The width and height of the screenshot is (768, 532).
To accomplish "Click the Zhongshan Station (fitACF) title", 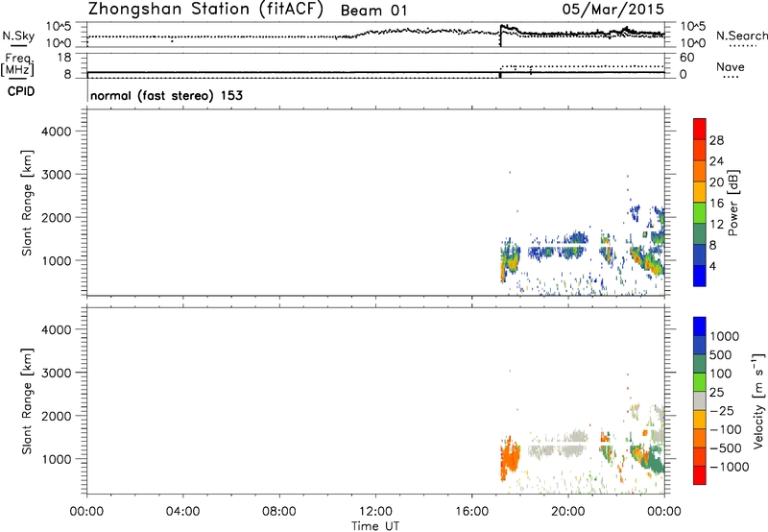I will point(205,9).
